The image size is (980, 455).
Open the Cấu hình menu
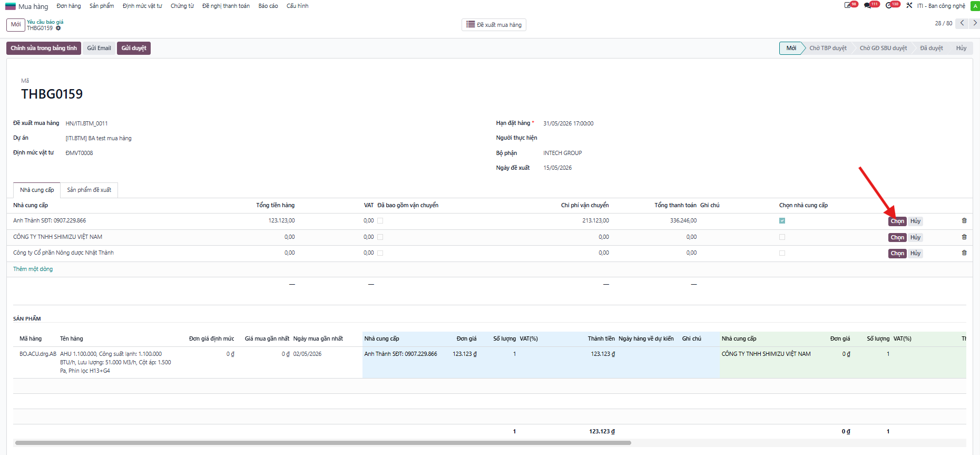point(298,6)
